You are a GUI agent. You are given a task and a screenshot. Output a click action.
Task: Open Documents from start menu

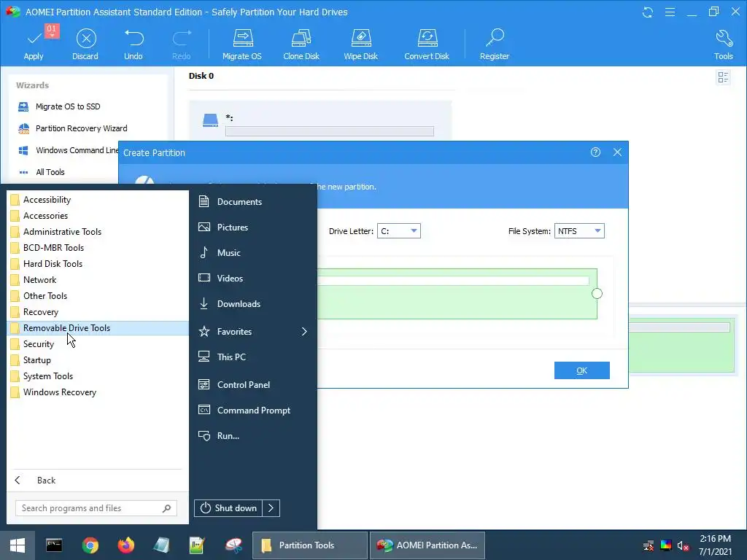pos(253,202)
